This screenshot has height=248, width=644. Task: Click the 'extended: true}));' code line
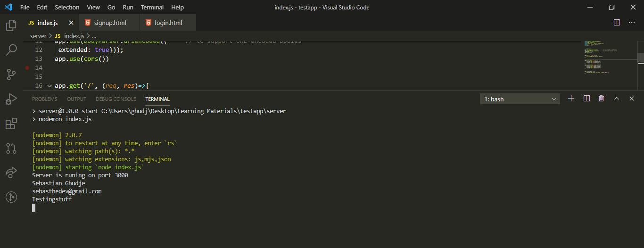[x=91, y=50]
